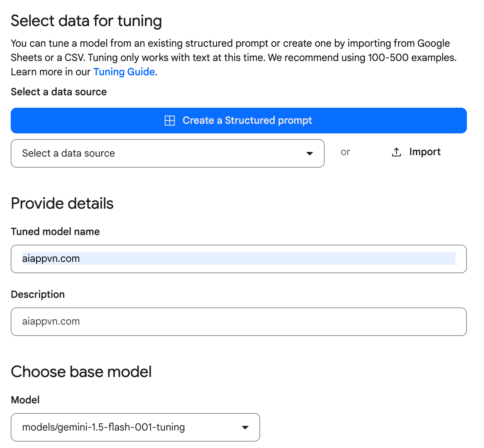Open the Tuning Guide link
The height and width of the screenshot is (448, 484).
tap(124, 72)
